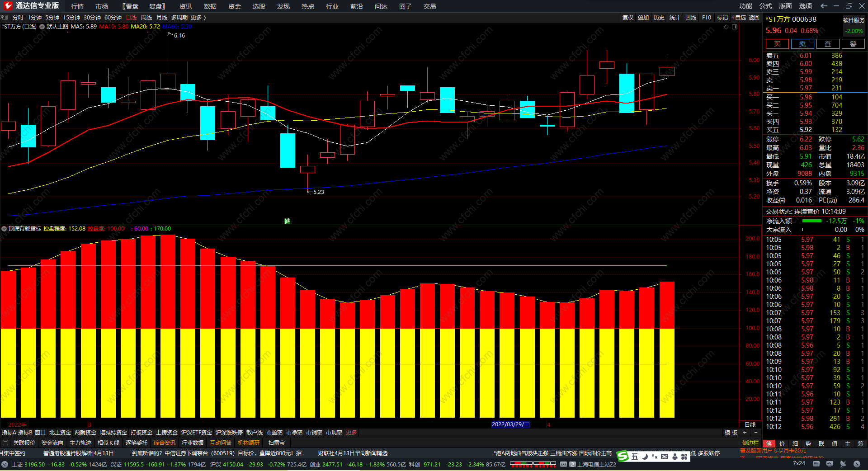Open the 资金流向 bottom tab
868x471 pixels.
click(52, 443)
